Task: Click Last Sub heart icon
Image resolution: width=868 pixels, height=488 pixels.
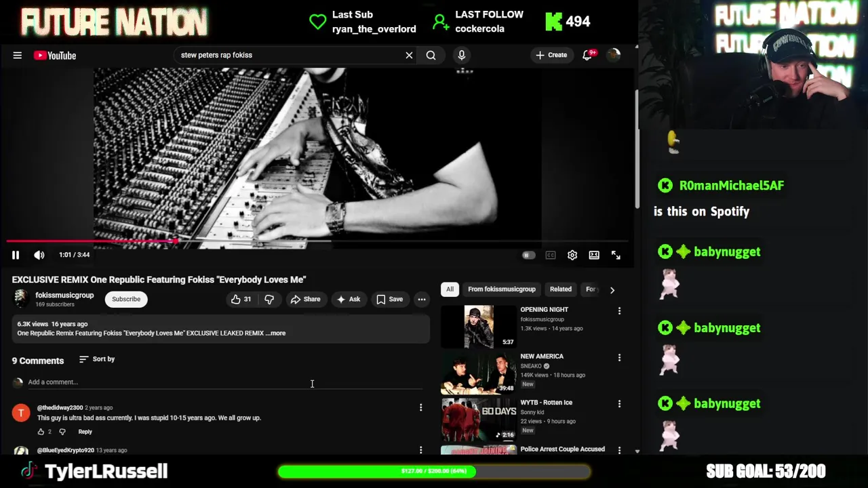Action: point(317,22)
